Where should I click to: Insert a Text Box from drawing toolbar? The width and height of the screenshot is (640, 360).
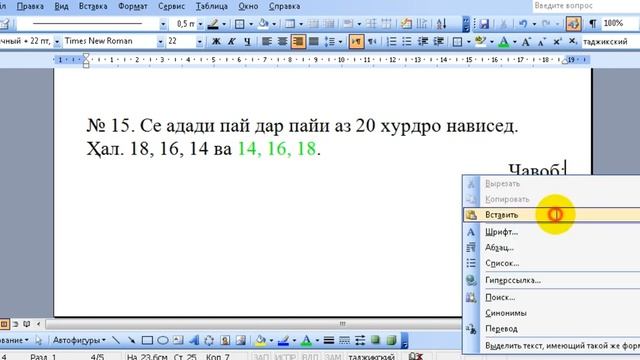[x=178, y=340]
